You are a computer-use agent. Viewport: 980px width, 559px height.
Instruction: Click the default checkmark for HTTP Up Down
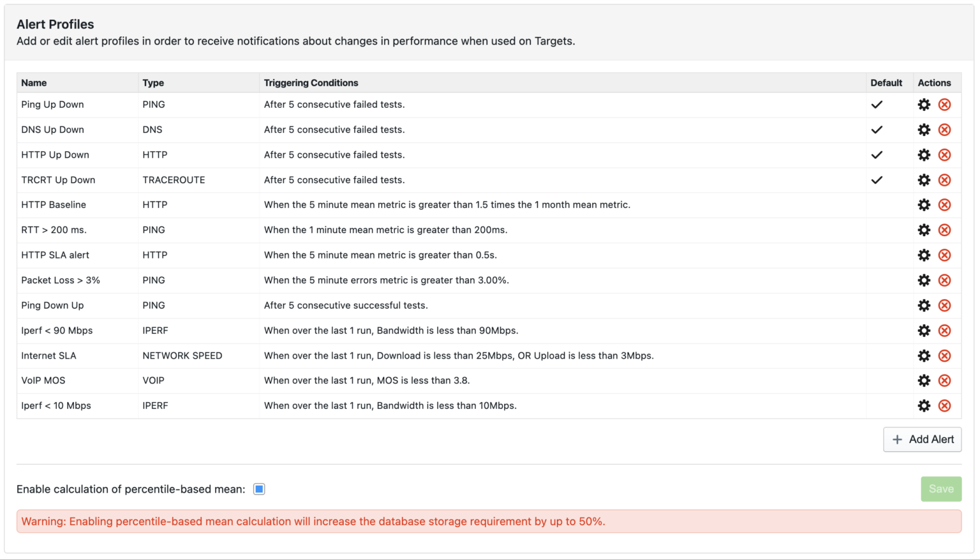[x=877, y=155]
